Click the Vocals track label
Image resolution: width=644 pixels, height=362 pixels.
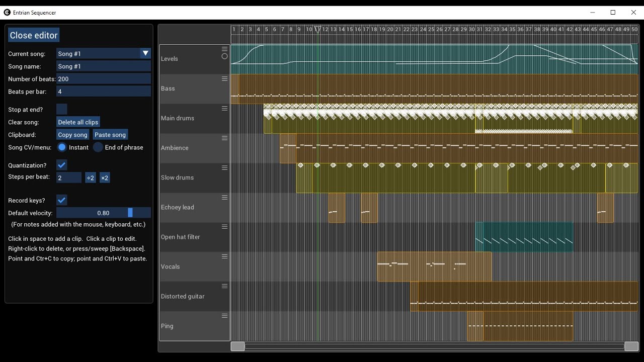click(x=171, y=266)
